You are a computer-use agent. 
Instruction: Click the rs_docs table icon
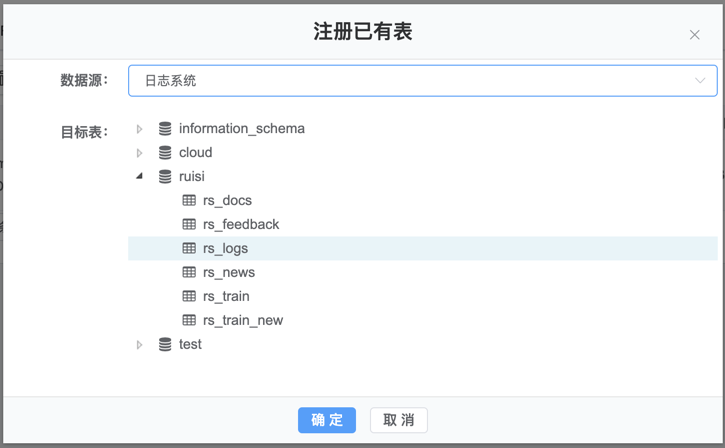(189, 201)
